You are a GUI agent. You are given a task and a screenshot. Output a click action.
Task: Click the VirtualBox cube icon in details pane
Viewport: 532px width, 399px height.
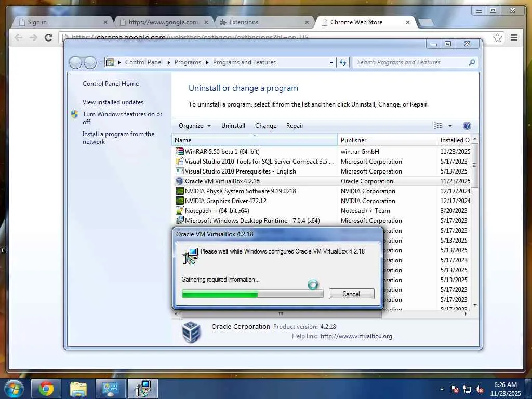191,332
